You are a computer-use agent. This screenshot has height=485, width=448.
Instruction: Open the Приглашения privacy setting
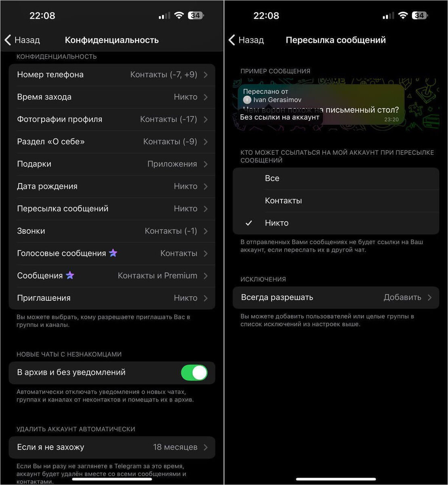click(x=112, y=298)
